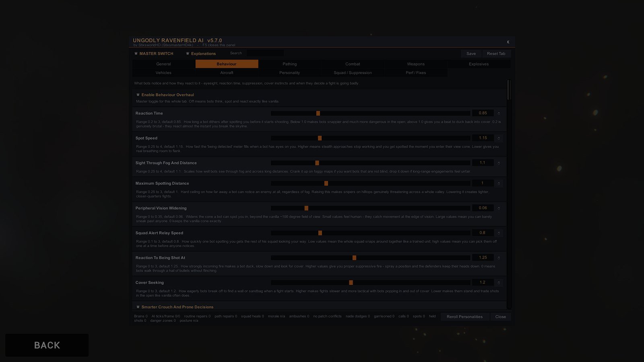Click the Peripheral Vision Widening slider handle
The image size is (644, 362).
[x=306, y=208]
